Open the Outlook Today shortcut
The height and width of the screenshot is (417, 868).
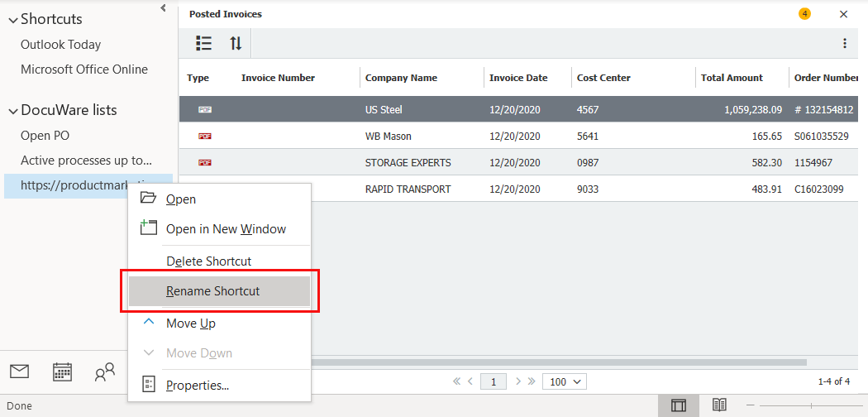(60, 45)
